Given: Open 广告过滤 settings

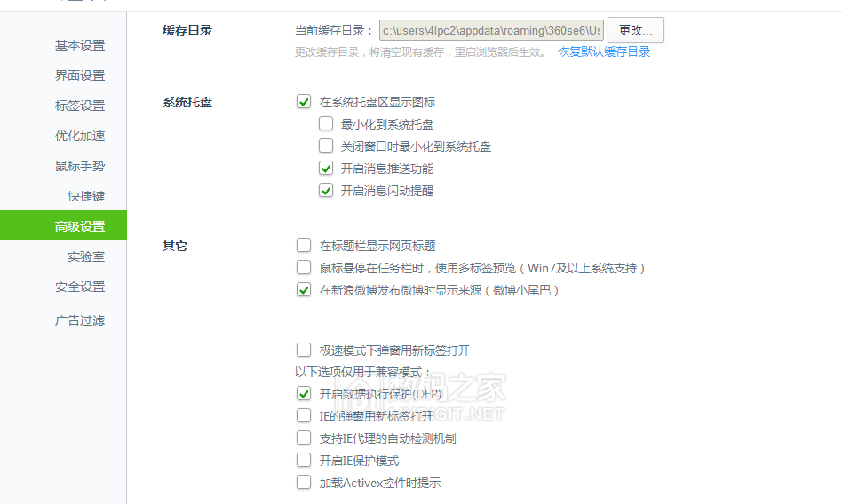Looking at the screenshot, I should [x=79, y=320].
